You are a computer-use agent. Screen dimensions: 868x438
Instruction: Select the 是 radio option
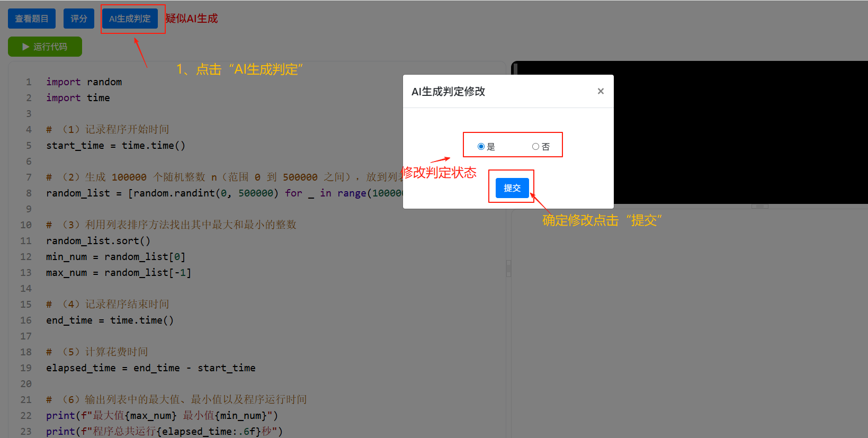(481, 147)
